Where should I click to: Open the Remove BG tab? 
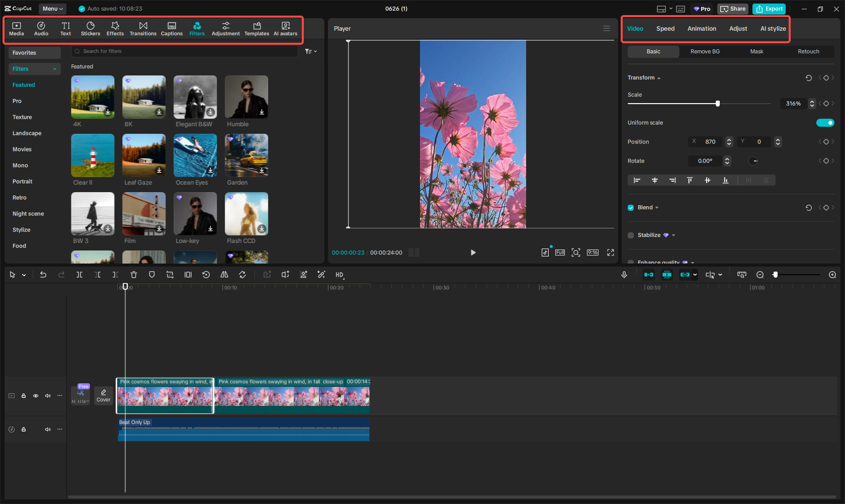pyautogui.click(x=705, y=51)
